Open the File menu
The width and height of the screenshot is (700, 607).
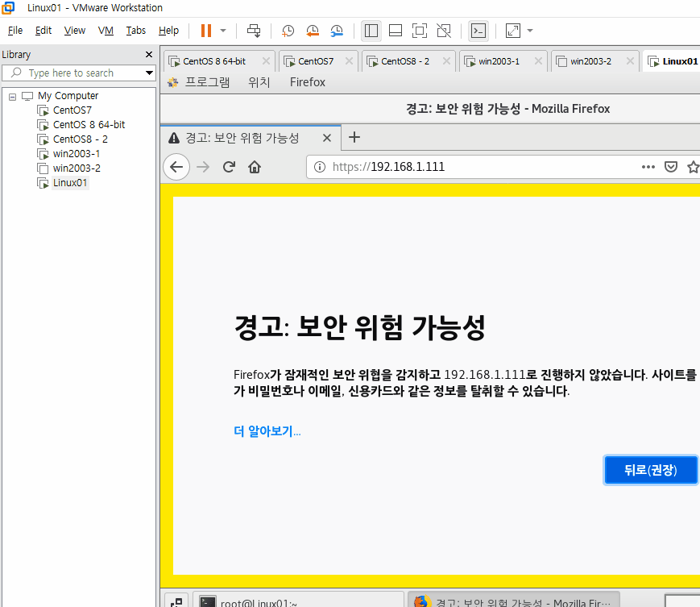pos(15,31)
